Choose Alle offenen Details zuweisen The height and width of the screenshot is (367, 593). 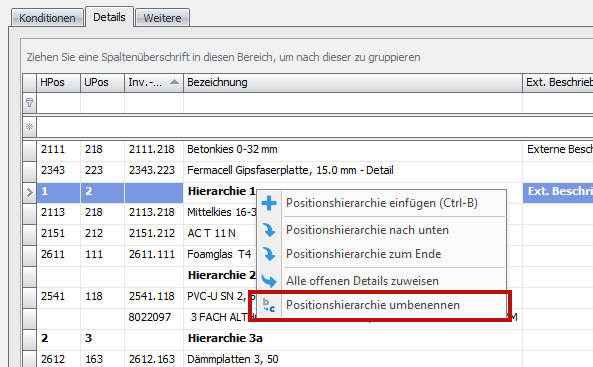382,281
